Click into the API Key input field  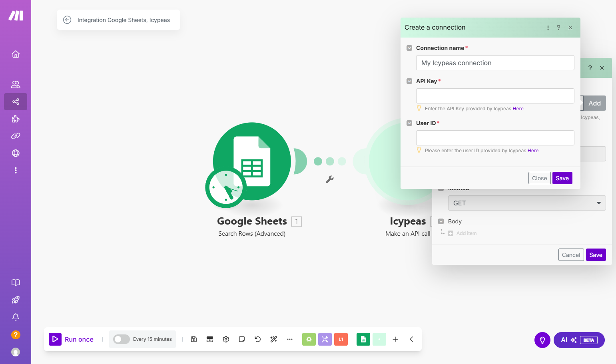495,96
